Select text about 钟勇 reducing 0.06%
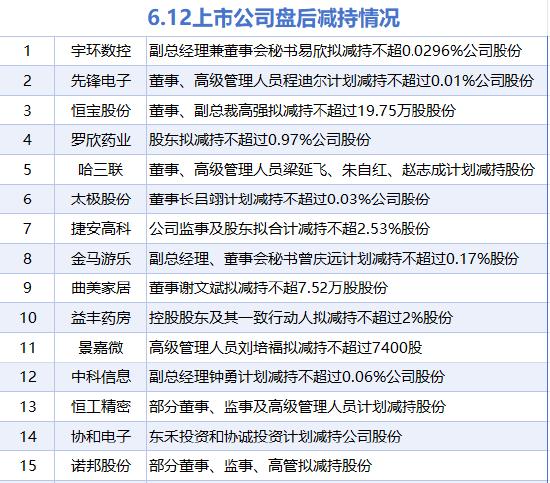 tap(297, 377)
